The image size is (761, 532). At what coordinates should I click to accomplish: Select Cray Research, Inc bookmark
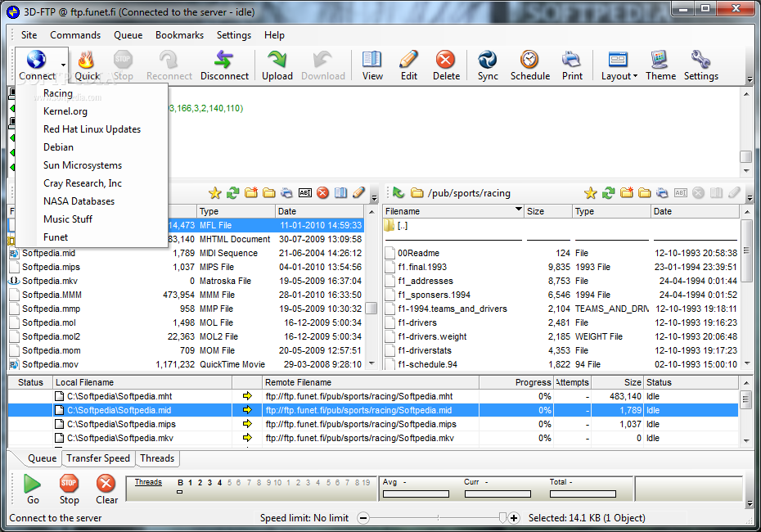pyautogui.click(x=92, y=183)
